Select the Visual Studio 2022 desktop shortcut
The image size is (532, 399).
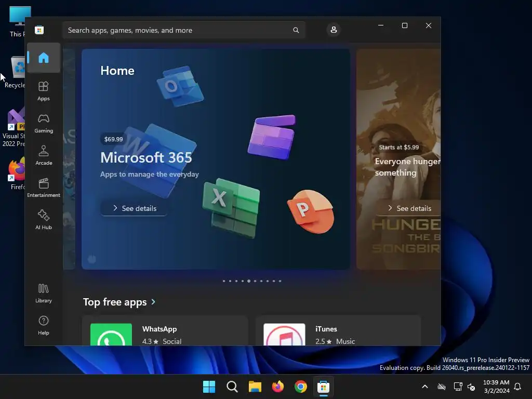pos(14,127)
